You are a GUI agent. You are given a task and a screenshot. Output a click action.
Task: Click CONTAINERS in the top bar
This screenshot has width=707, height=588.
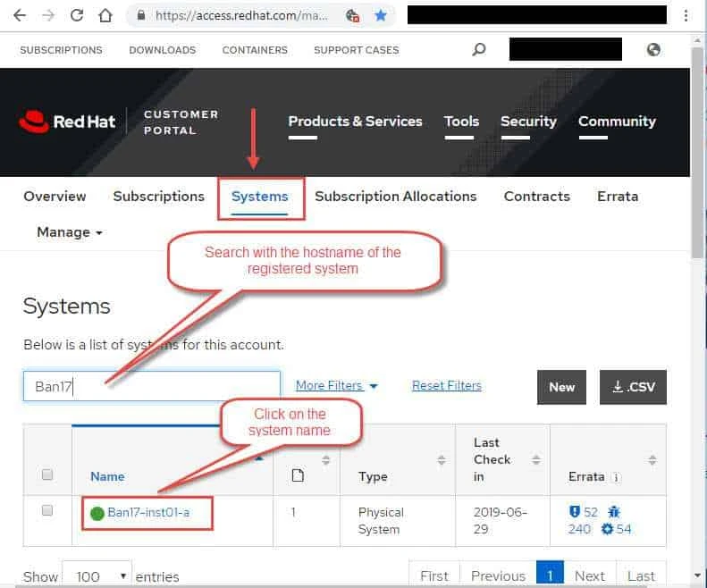tap(255, 50)
